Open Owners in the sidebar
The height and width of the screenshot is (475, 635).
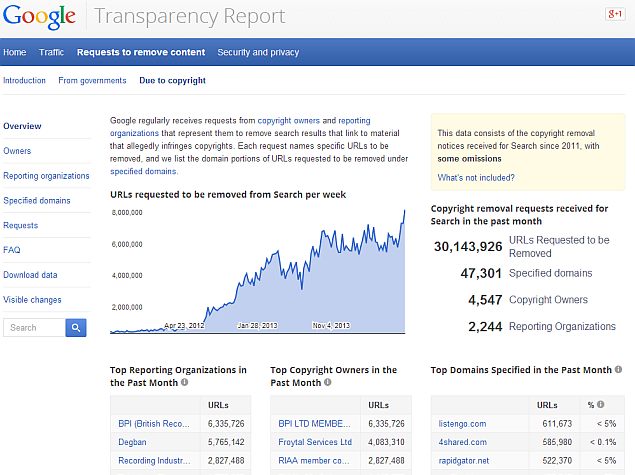[17, 151]
